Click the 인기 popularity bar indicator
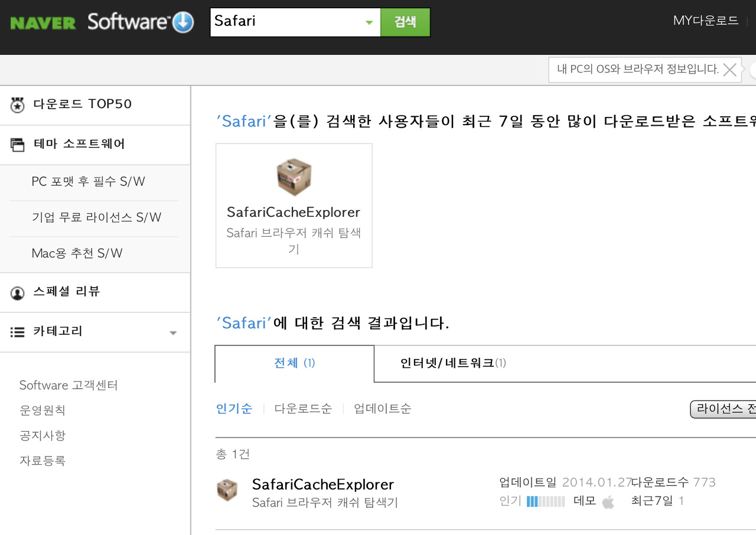 coord(545,501)
